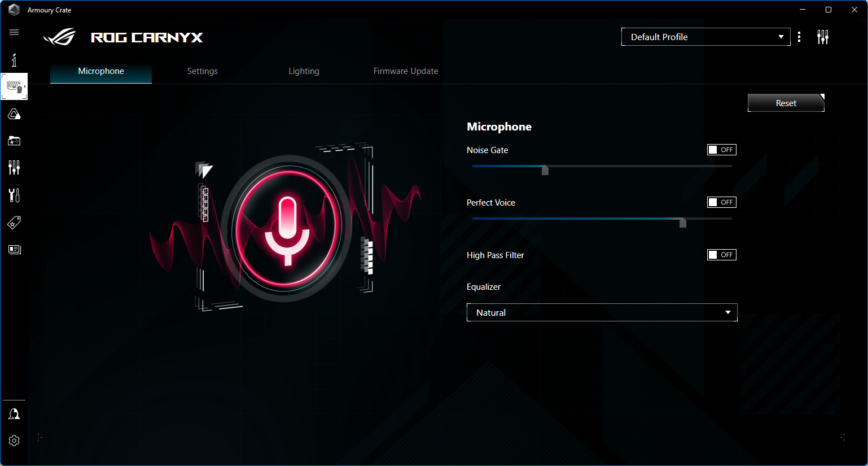The width and height of the screenshot is (868, 466).
Task: Open the News card icon in sidebar
Action: click(14, 249)
